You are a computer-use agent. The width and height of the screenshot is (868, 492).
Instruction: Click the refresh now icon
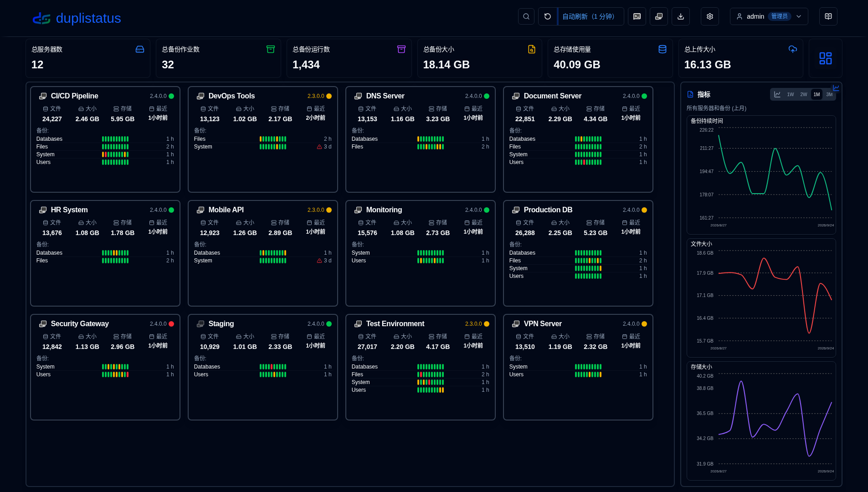pyautogui.click(x=548, y=16)
